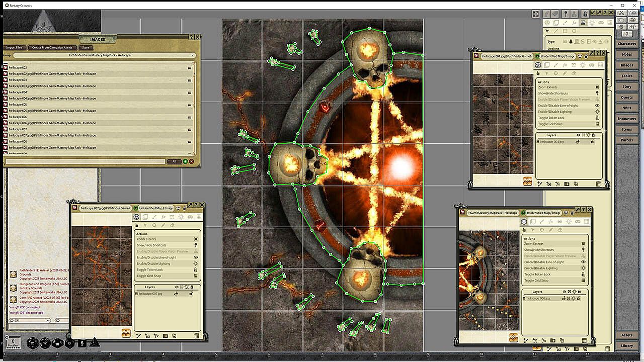Toggle Grid Snap in hellscape 007 window
The image size is (644, 362).
(x=168, y=276)
